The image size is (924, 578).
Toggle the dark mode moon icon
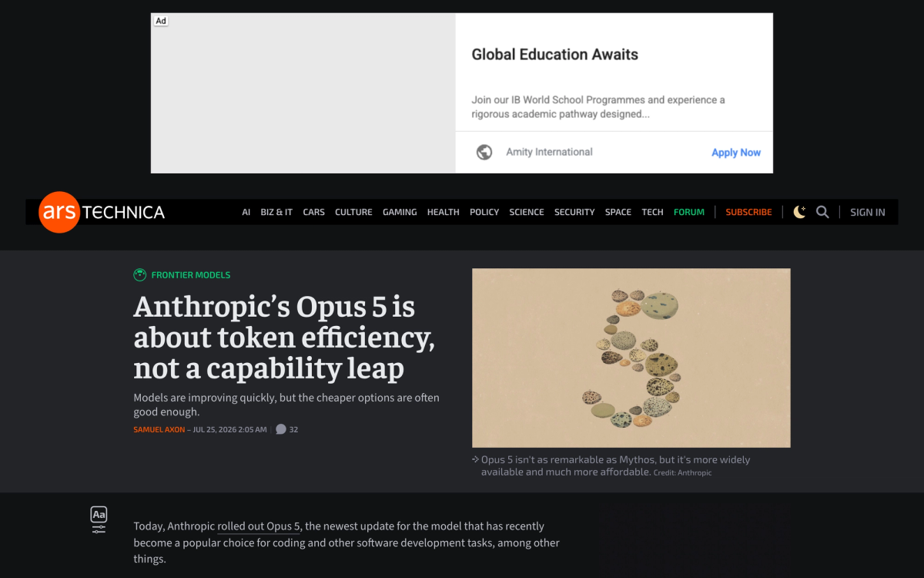(800, 212)
